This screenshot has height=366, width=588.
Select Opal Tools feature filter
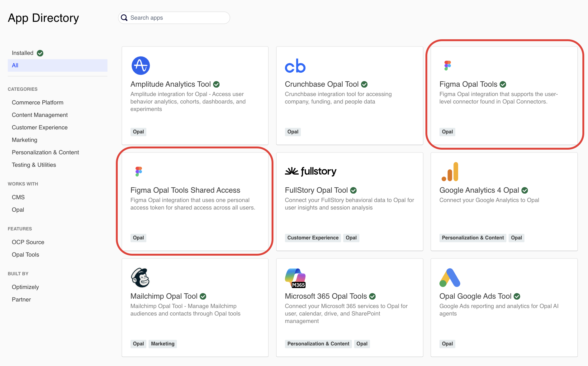click(x=26, y=255)
